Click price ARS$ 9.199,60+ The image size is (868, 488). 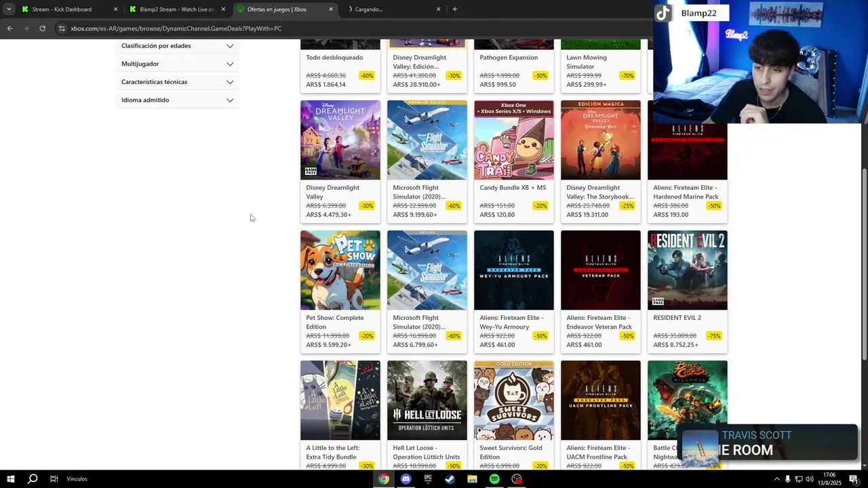pos(415,215)
